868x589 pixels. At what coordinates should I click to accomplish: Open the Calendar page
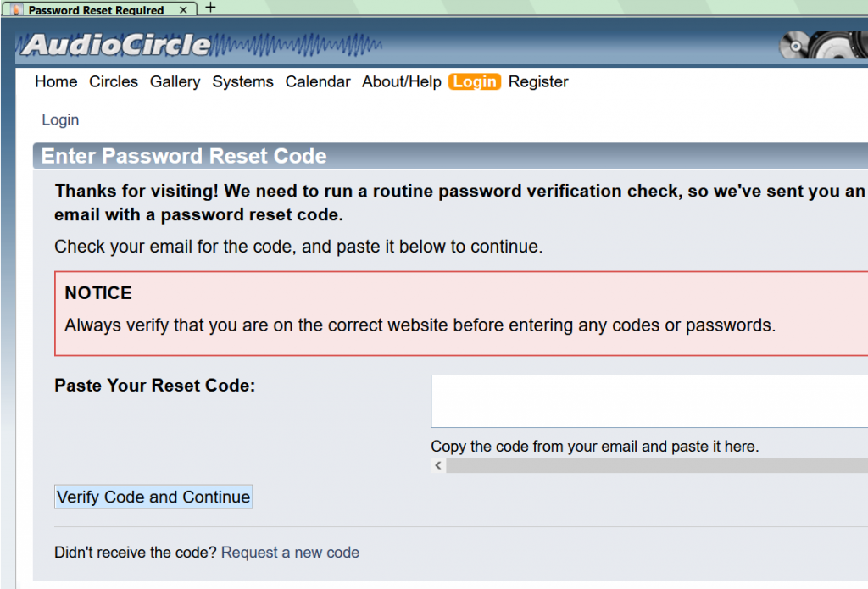pos(318,81)
